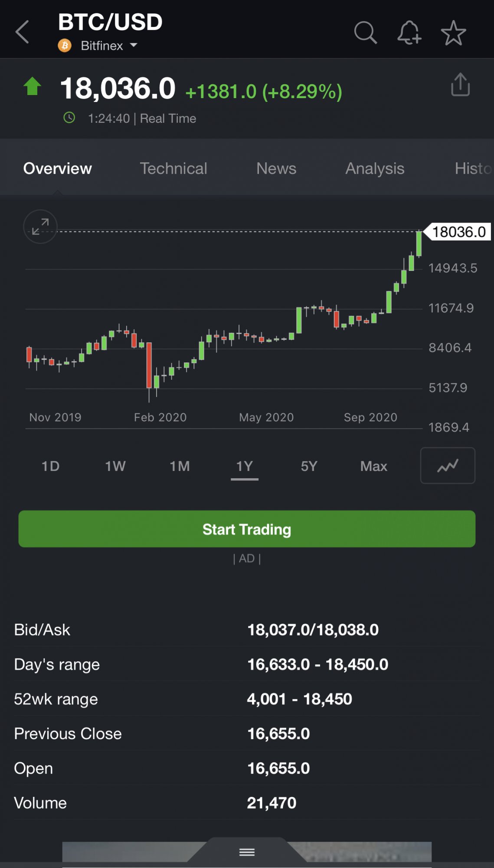Create a price alert with the bell icon
Viewport: 494px width, 868px height.
click(x=409, y=33)
